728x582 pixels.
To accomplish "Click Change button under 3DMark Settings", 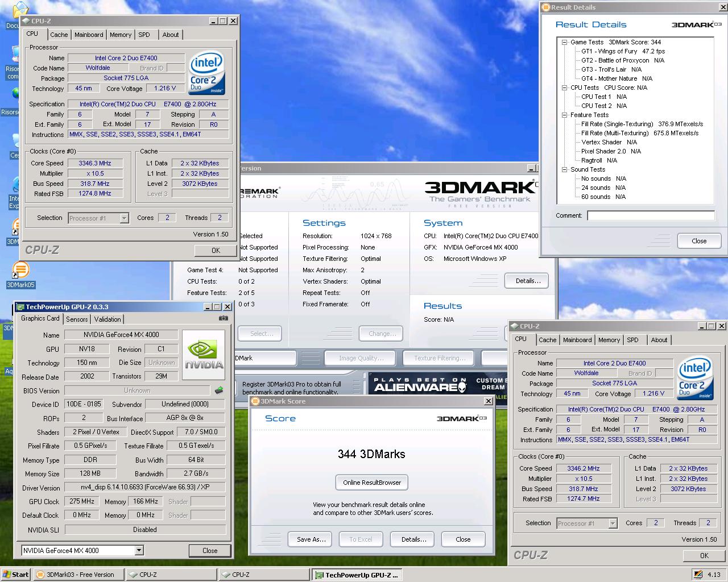I will pyautogui.click(x=381, y=334).
